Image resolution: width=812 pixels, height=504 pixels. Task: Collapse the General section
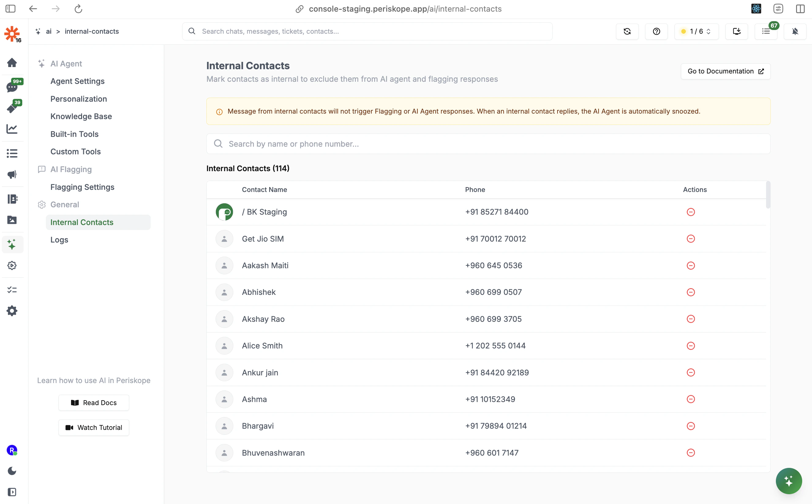point(64,204)
